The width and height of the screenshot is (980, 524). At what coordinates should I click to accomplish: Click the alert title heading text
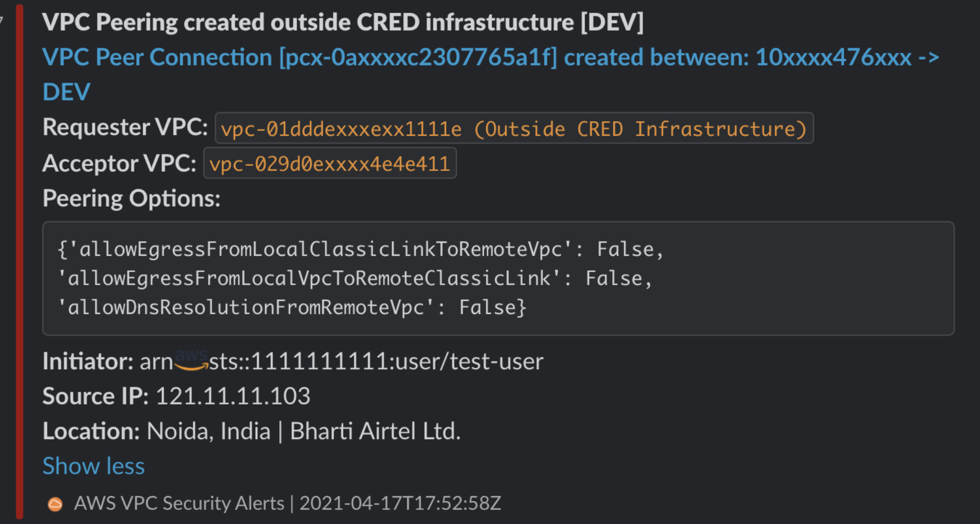[343, 23]
